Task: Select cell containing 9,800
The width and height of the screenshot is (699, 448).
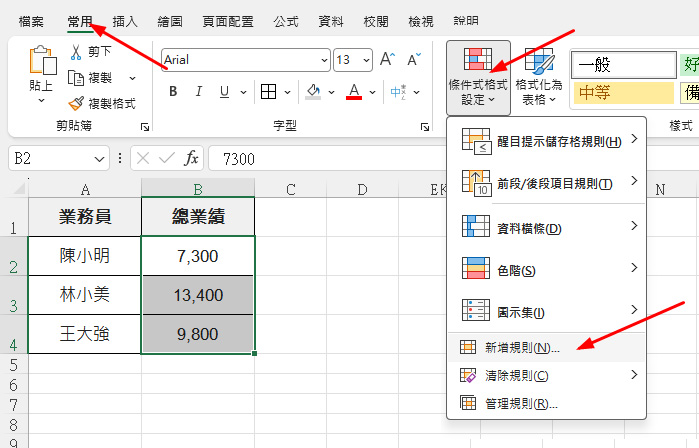Action: pos(198,334)
